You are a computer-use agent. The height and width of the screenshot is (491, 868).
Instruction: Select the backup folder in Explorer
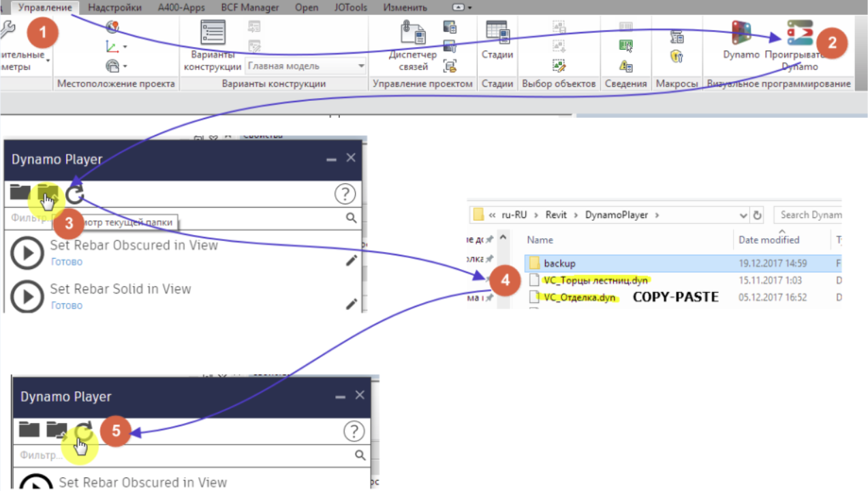pos(559,263)
